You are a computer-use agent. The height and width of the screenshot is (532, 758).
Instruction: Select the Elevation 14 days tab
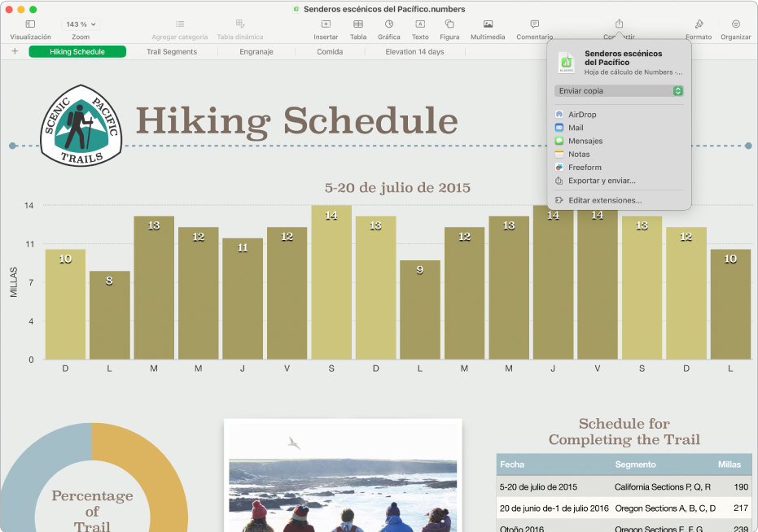point(414,51)
